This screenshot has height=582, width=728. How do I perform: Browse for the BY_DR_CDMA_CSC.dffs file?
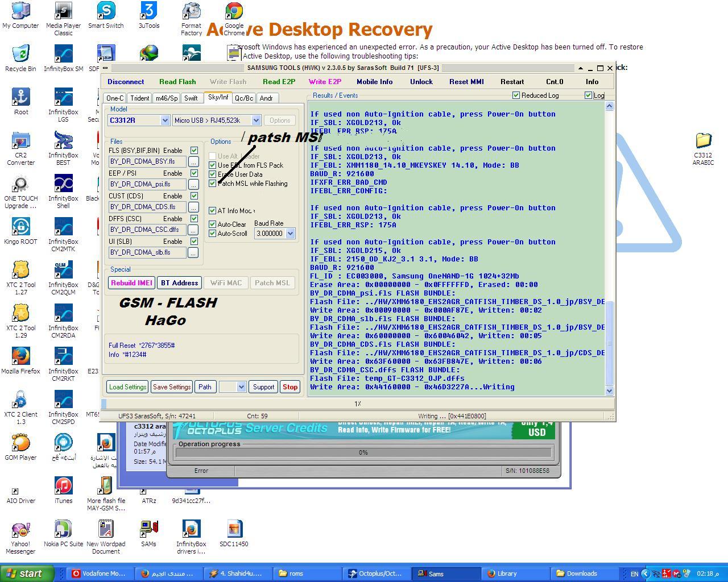[193, 230]
